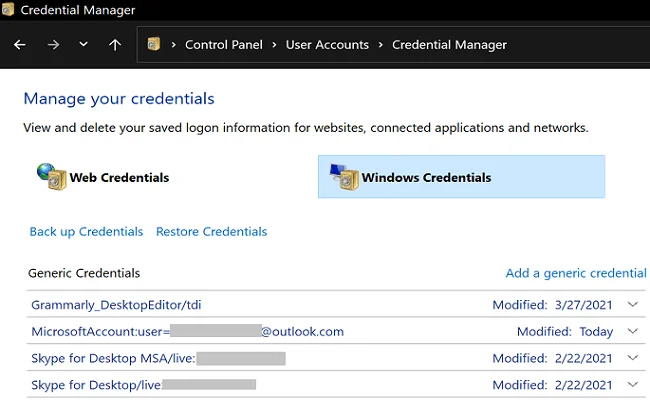Expand Skype for Desktop MSA row chevron
This screenshot has width=650, height=400.
tap(633, 358)
